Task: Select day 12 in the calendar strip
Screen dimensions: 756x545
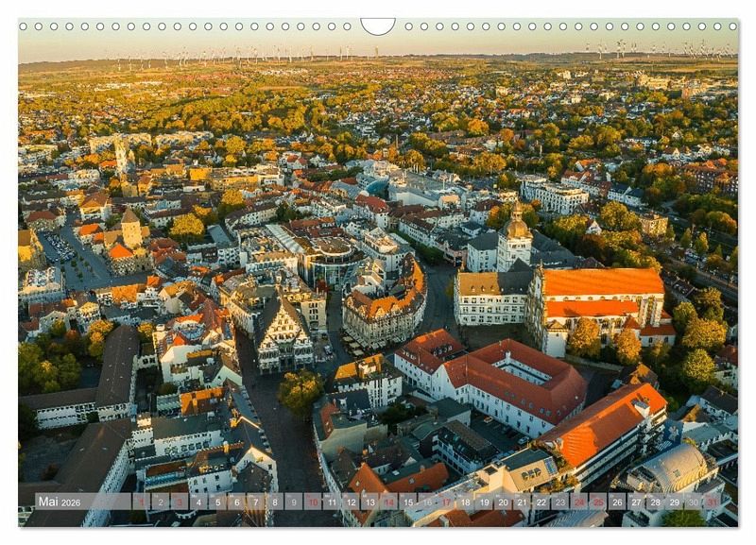Action: [351, 502]
